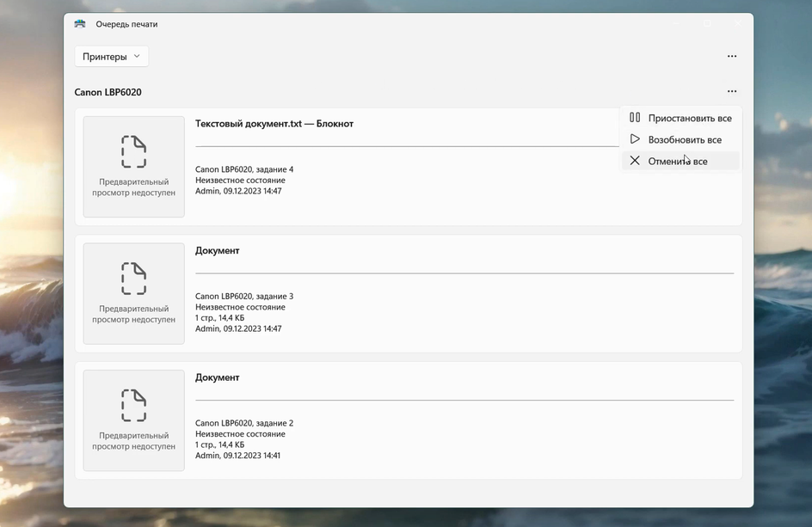The height and width of the screenshot is (527, 812).
Task: Open the Принтеры dropdown
Action: click(111, 57)
